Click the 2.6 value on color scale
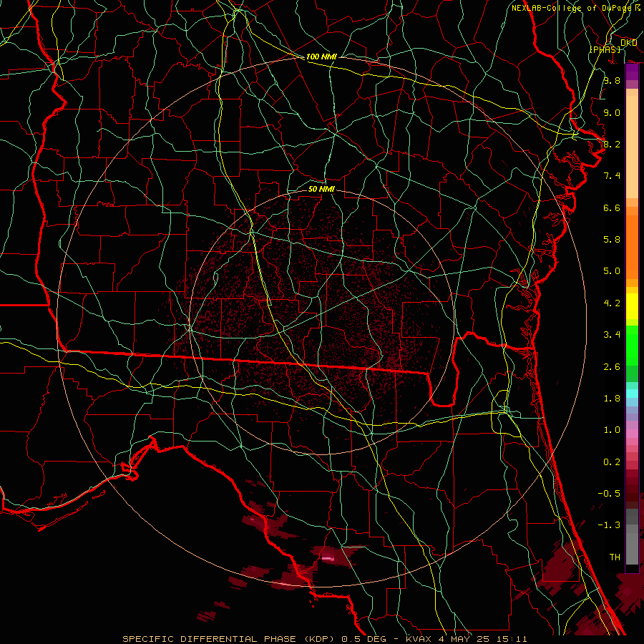Image resolution: width=644 pixels, height=644 pixels. (x=612, y=367)
